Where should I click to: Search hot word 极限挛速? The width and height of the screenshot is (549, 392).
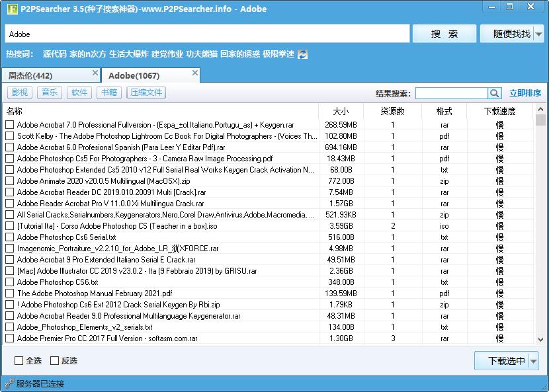(x=278, y=54)
